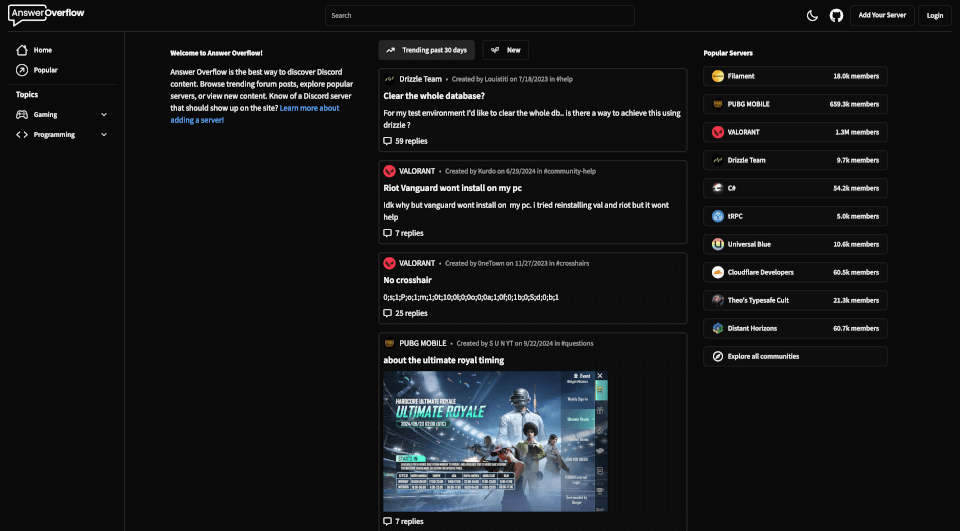
Task: Click the C# server icon
Action: pyautogui.click(x=718, y=189)
